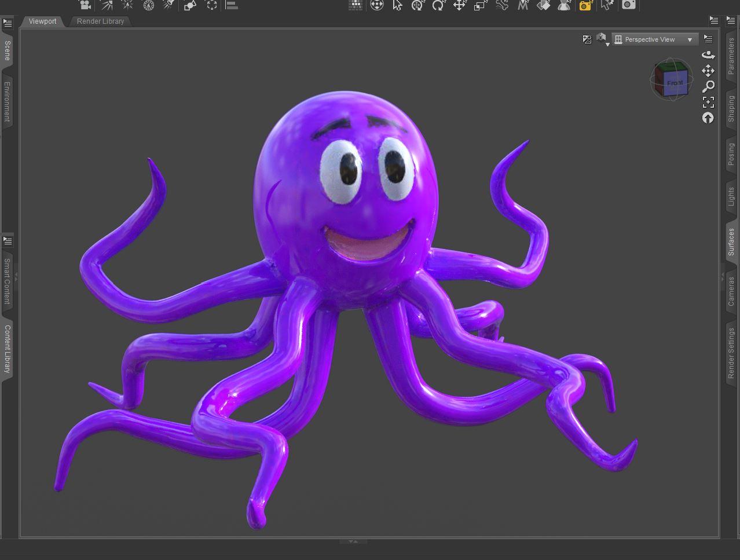
Task: Open the Lights side tab
Action: click(x=731, y=197)
